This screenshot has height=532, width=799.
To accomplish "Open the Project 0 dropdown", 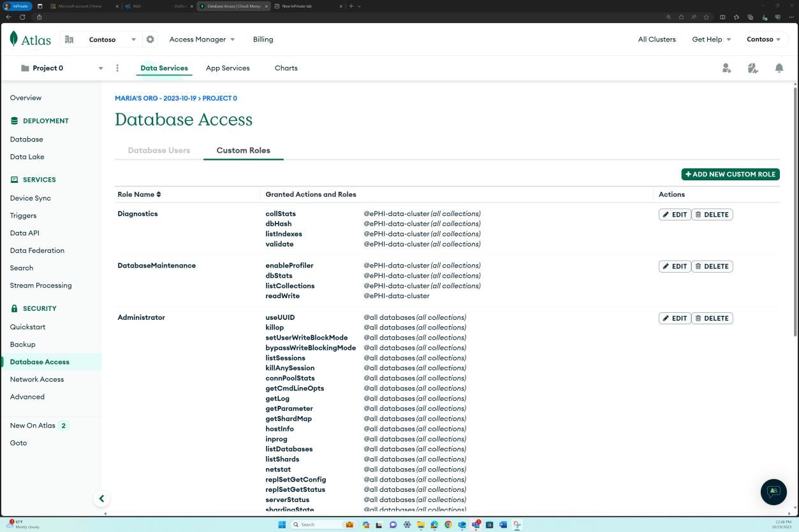I will pyautogui.click(x=100, y=68).
